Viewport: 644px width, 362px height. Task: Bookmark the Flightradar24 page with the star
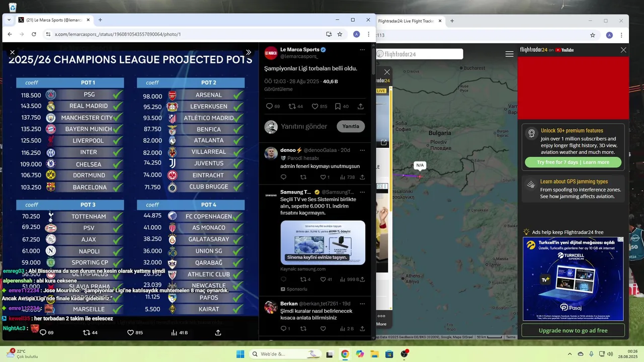click(593, 35)
